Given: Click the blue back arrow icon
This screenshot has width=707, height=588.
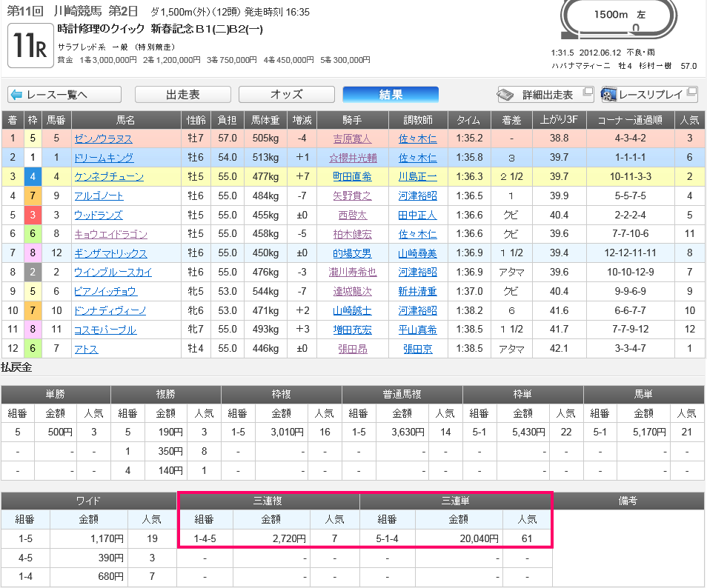Looking at the screenshot, I should pyautogui.click(x=17, y=95).
